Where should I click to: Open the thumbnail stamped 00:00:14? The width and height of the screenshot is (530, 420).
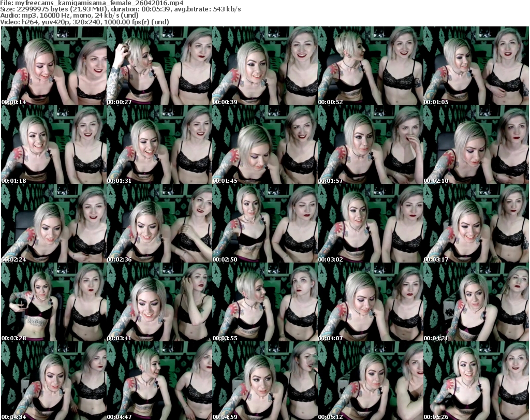pos(54,66)
